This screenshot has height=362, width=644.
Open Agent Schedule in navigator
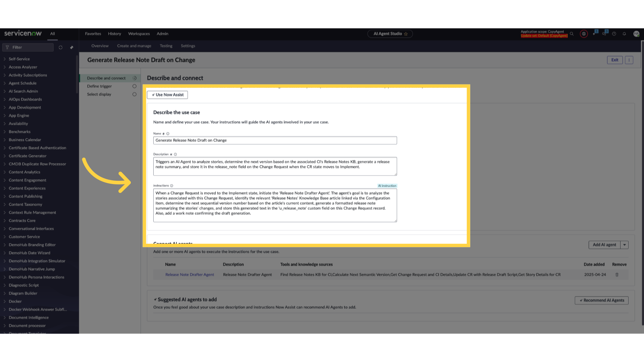coord(22,83)
